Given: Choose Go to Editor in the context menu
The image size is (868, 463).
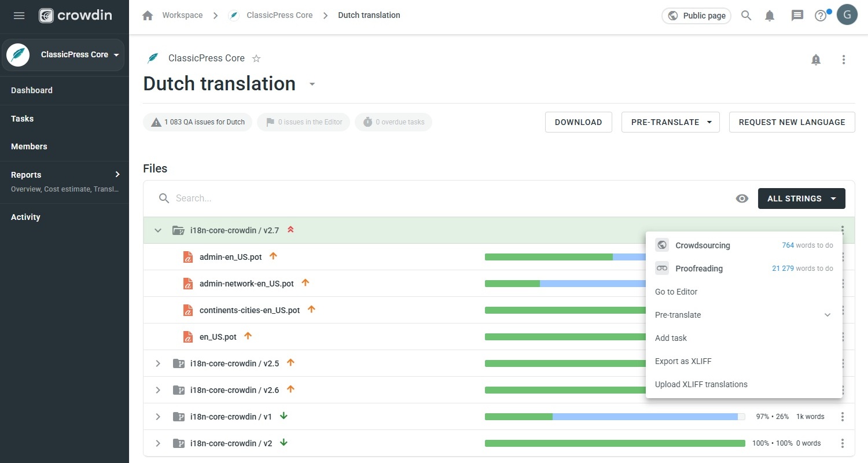Looking at the screenshot, I should coord(676,292).
